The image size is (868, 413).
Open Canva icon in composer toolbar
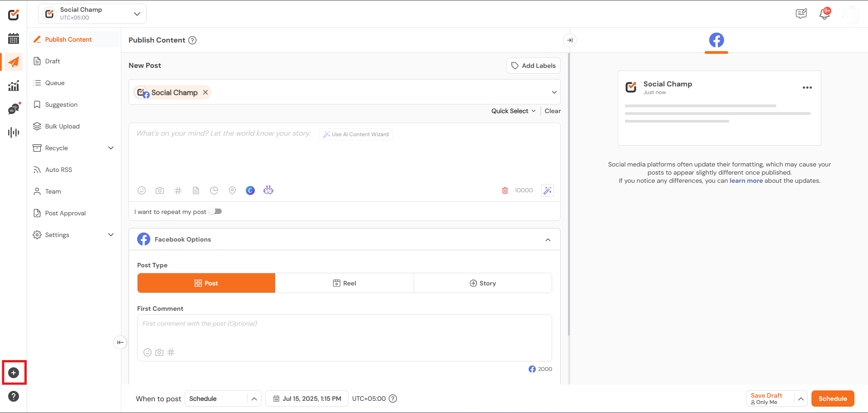pos(250,190)
